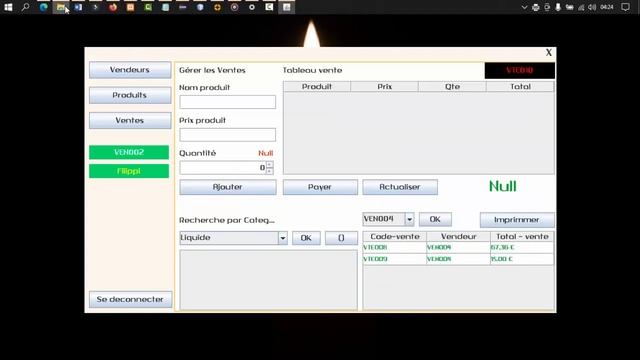Click the Total column header in Tableau vente
This screenshot has width=640, height=360.
click(x=520, y=87)
